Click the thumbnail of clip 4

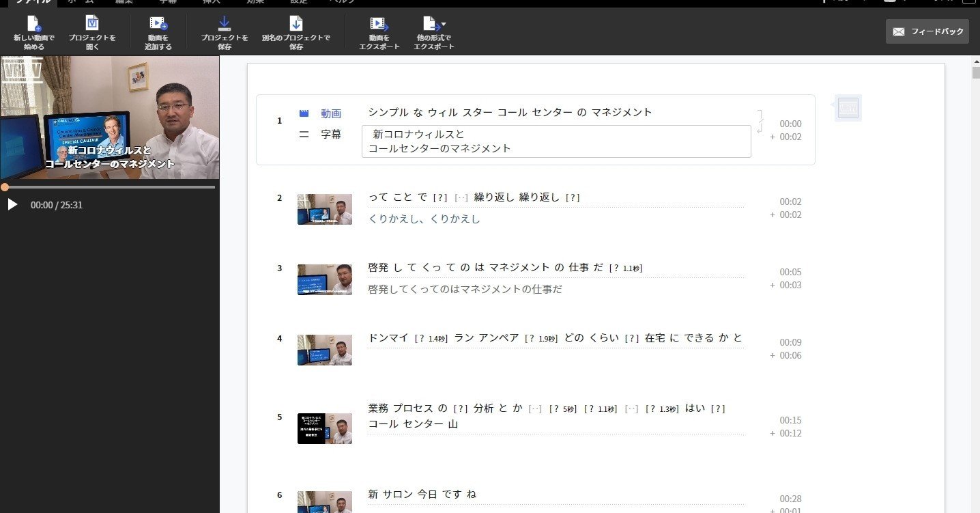coord(324,350)
